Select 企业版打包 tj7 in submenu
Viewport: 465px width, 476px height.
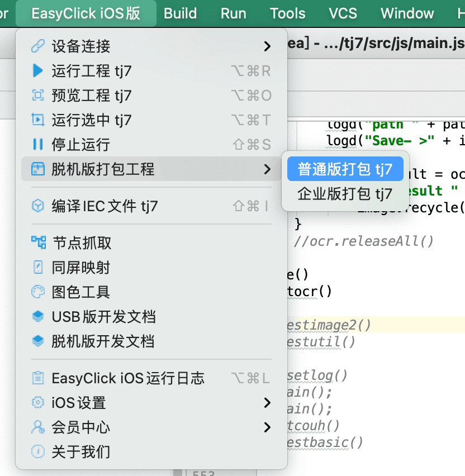[345, 193]
